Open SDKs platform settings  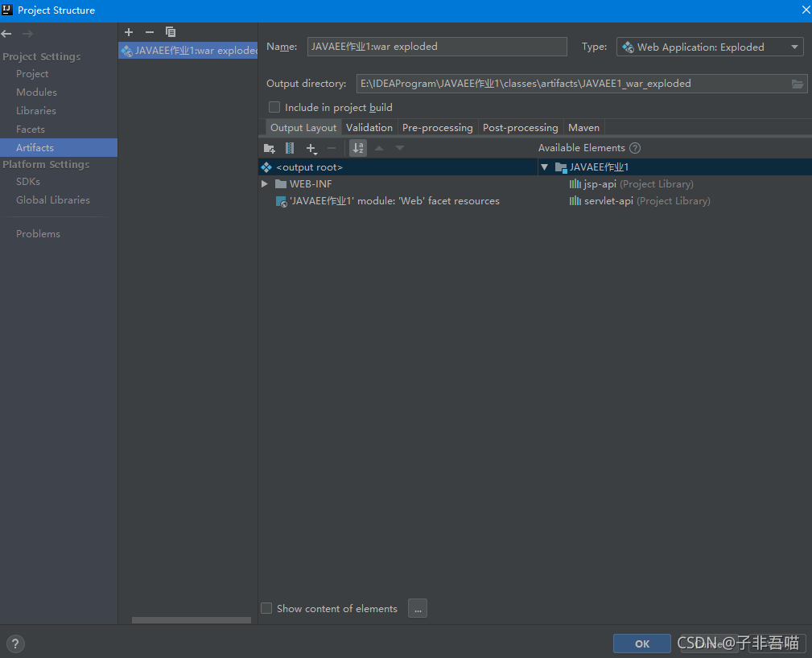pyautogui.click(x=28, y=182)
